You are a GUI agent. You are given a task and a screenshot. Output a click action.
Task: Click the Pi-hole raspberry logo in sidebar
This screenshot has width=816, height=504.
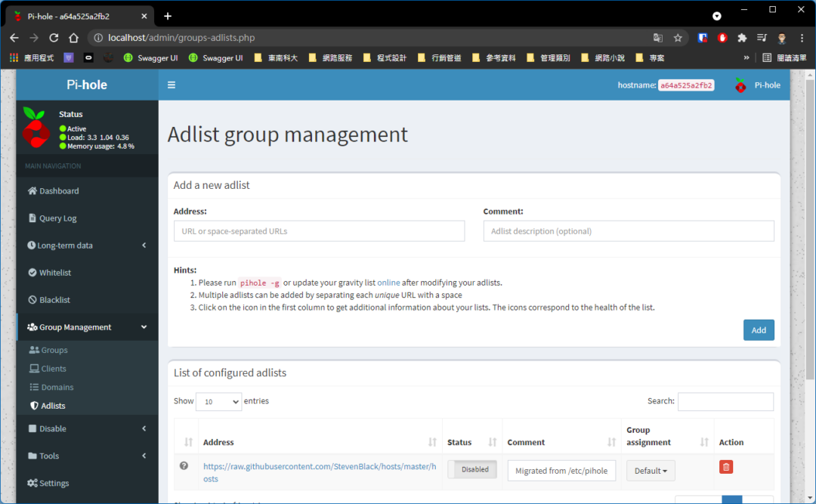(x=36, y=128)
